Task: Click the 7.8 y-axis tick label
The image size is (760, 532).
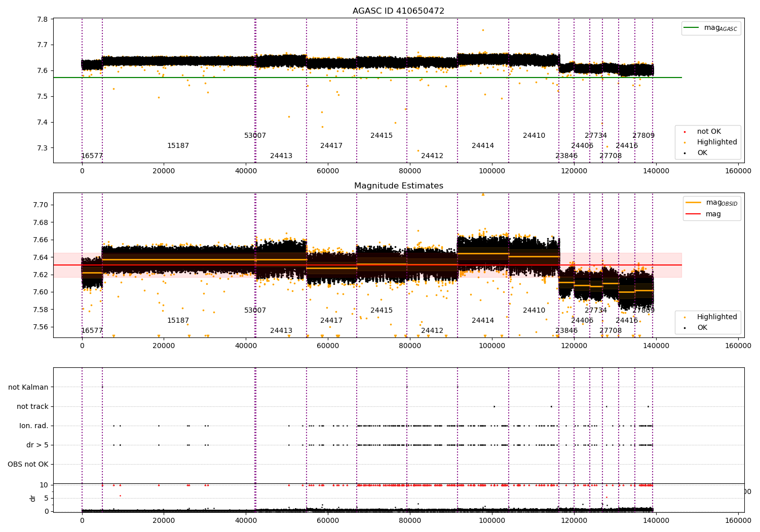Action: pyautogui.click(x=43, y=19)
